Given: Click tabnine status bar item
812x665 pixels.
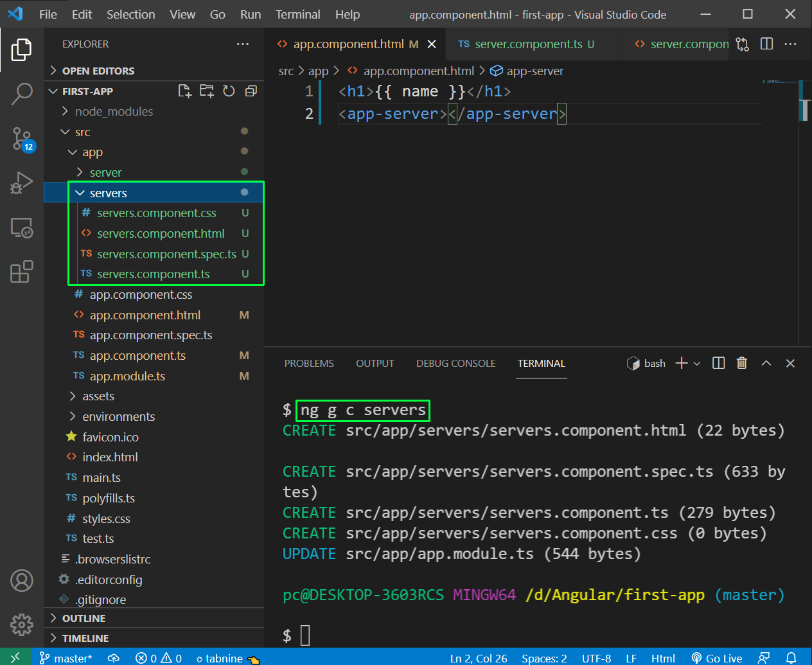Looking at the screenshot, I should pos(227,658).
